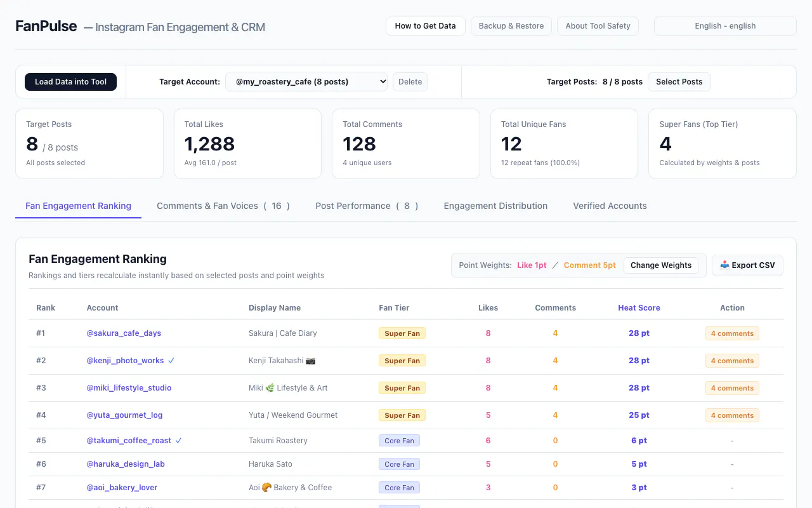The width and height of the screenshot is (812, 508).
Task: Click the Select Posts button
Action: [679, 82]
